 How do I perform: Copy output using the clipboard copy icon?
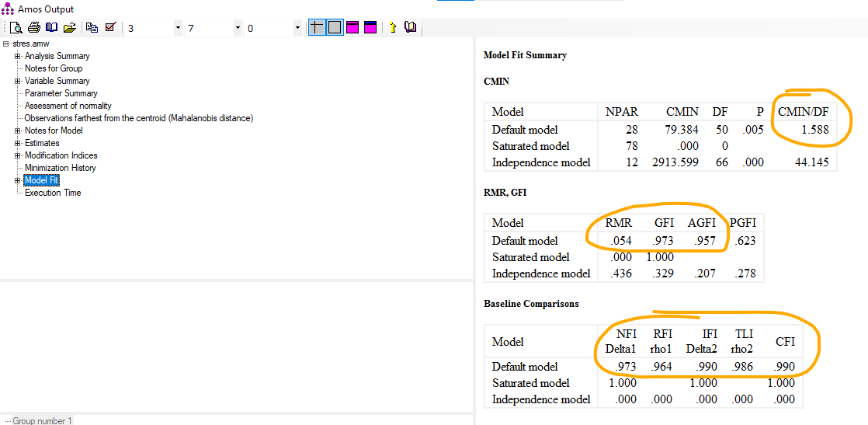click(92, 28)
